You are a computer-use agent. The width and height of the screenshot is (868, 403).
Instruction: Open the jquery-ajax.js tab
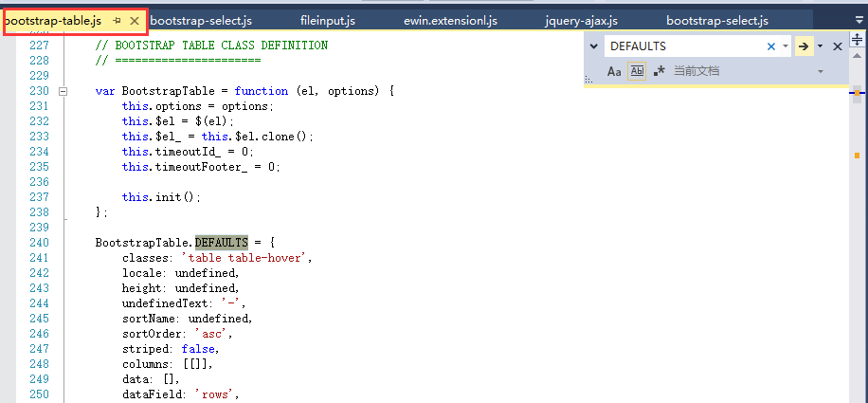point(581,21)
